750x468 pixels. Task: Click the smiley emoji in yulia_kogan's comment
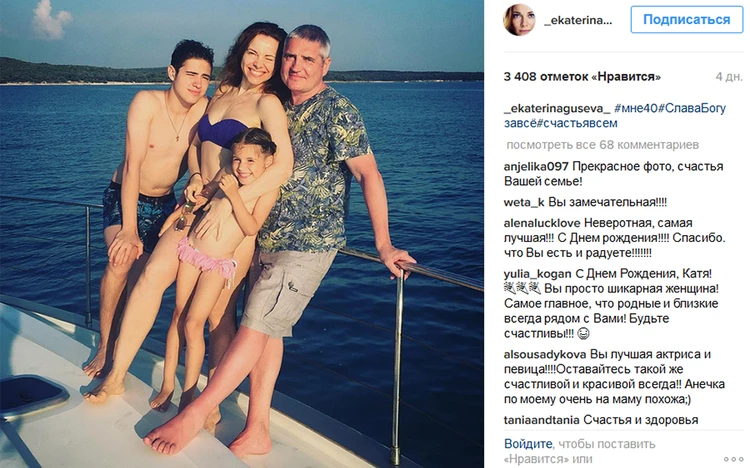(583, 334)
